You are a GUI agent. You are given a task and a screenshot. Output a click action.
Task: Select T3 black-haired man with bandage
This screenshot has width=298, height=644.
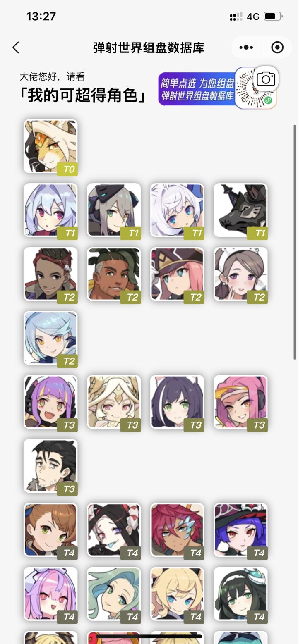50,466
